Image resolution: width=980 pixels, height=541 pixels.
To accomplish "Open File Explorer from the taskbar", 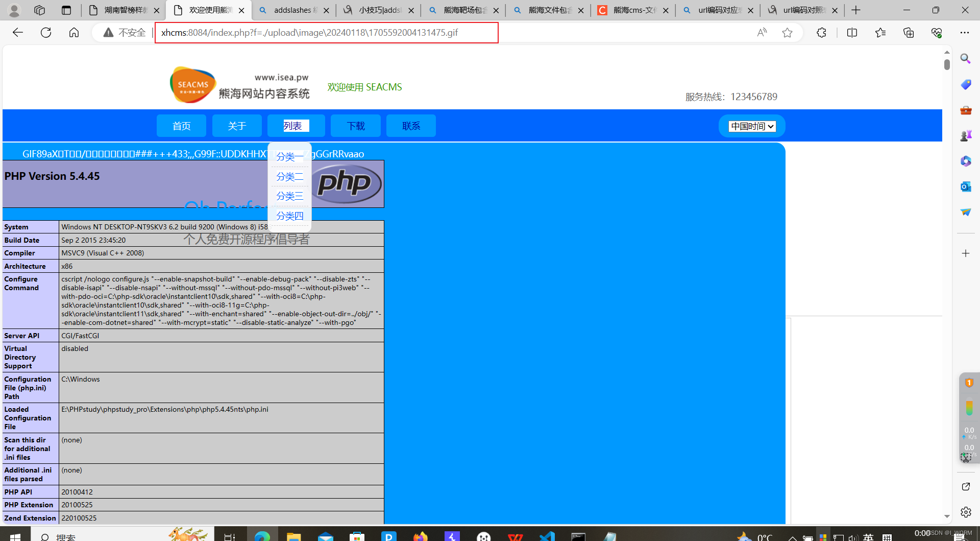I will (x=293, y=536).
